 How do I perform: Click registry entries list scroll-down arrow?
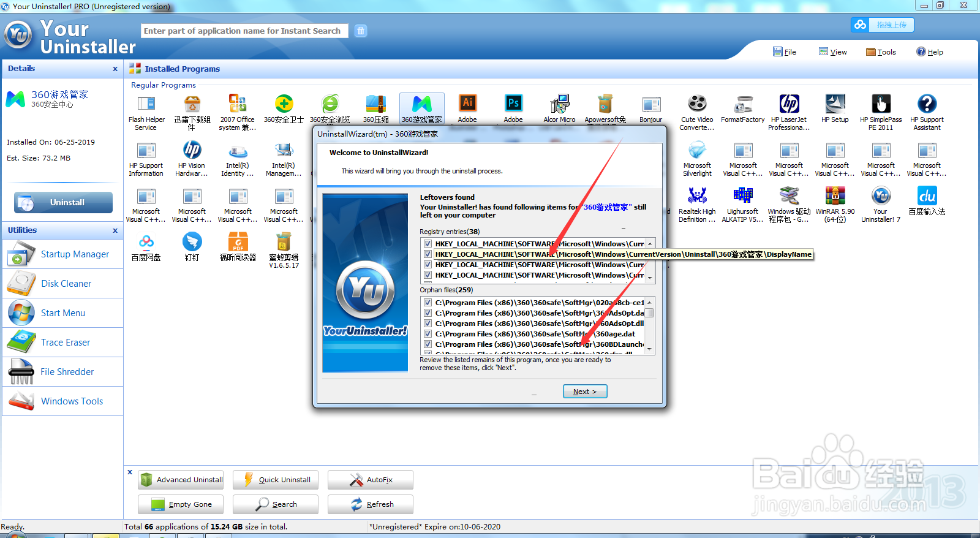(649, 278)
